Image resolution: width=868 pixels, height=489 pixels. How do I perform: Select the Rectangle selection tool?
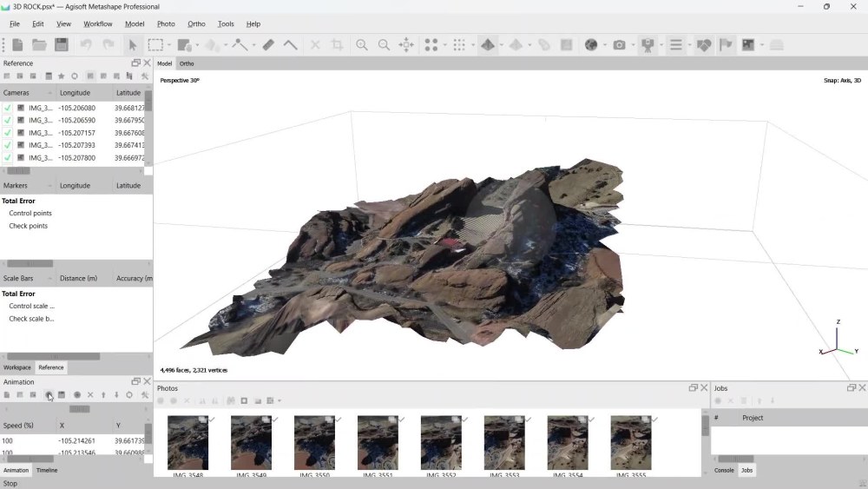click(x=155, y=45)
